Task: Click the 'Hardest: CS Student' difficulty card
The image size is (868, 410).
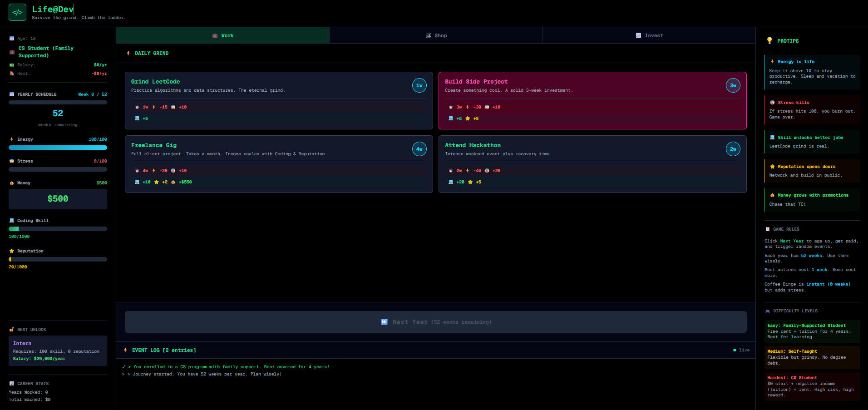Action: point(812,386)
